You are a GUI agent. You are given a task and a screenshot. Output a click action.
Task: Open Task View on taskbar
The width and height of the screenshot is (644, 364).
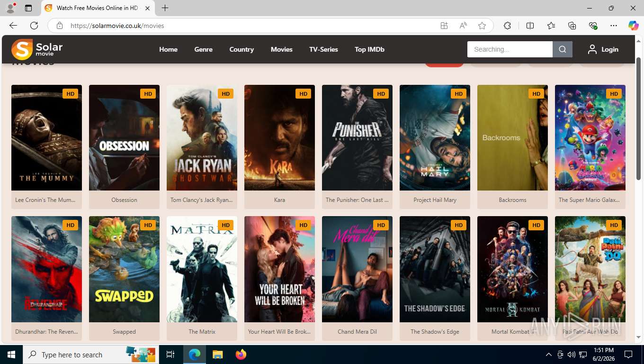170,355
